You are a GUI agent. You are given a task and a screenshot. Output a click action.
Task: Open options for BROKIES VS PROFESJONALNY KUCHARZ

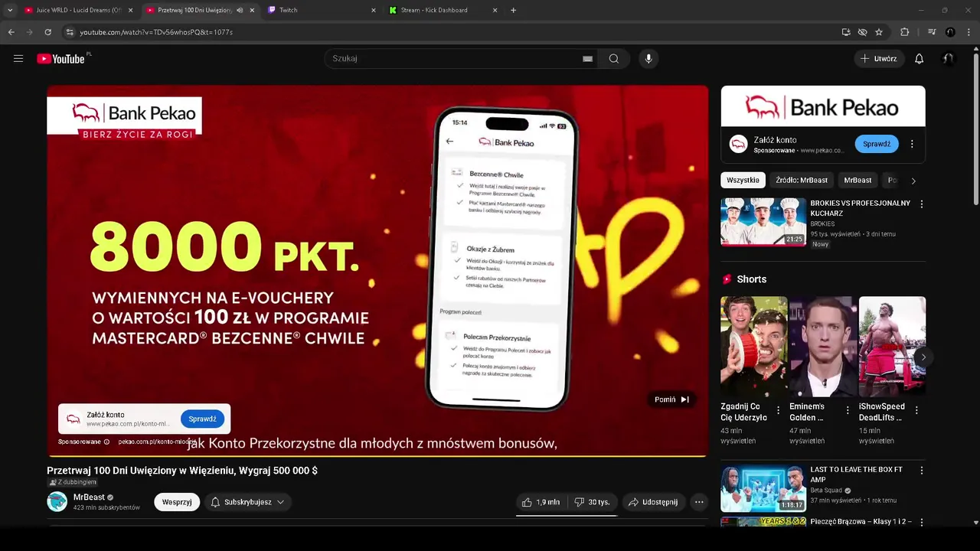pos(921,204)
